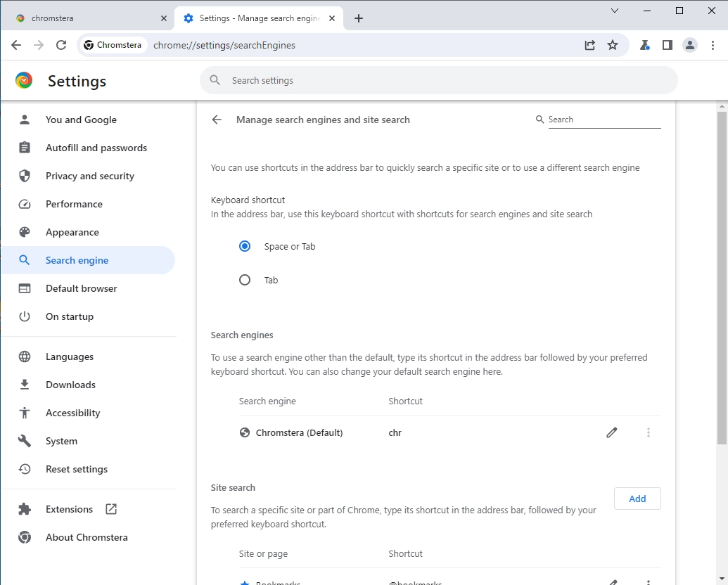Open Performance settings via speedometer icon

(x=24, y=204)
